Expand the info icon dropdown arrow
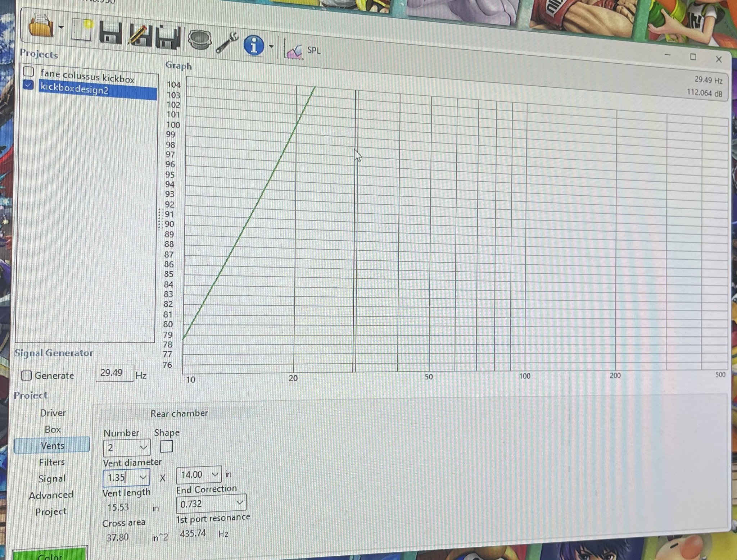 [271, 46]
